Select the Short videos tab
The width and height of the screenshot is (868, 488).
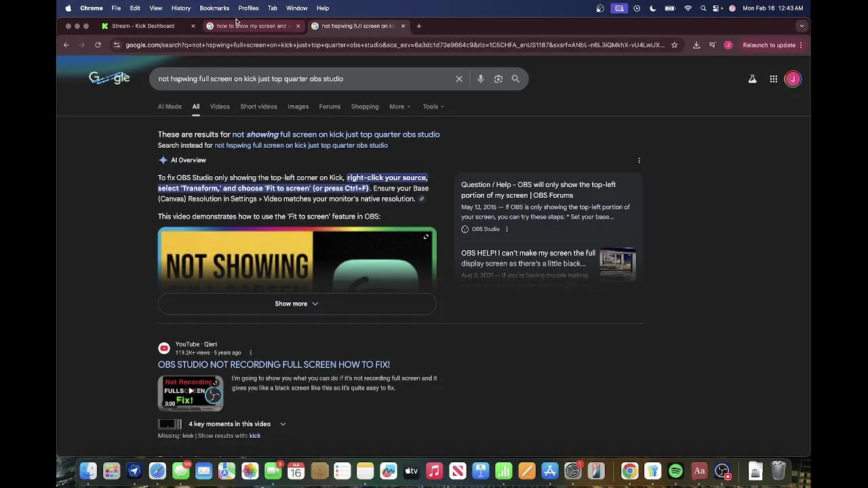coord(258,106)
